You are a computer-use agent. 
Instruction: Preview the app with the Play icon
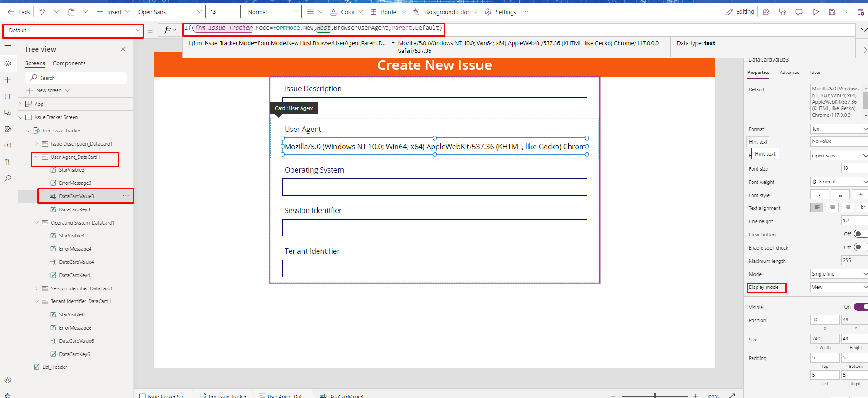tap(815, 12)
